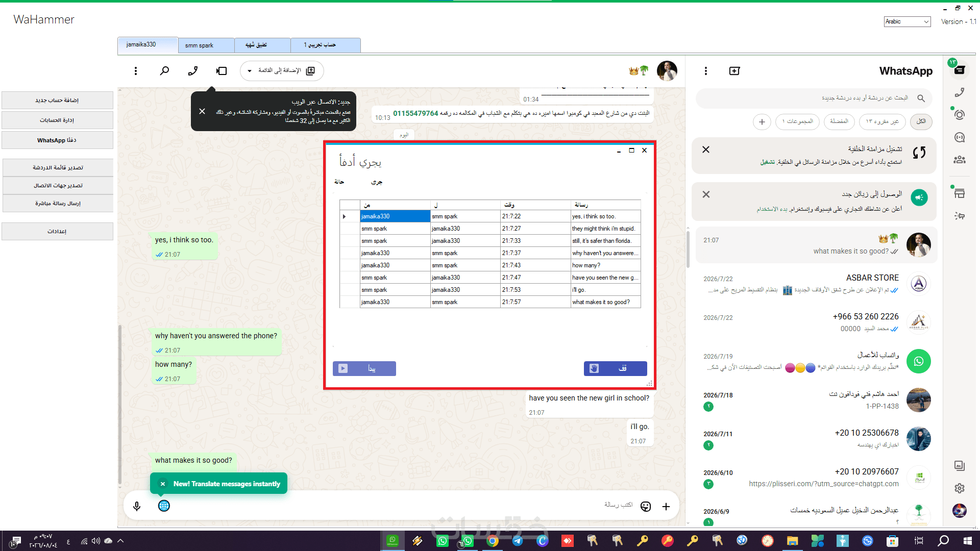Click the Add new account button
Image resolution: width=980 pixels, height=551 pixels.
point(57,101)
